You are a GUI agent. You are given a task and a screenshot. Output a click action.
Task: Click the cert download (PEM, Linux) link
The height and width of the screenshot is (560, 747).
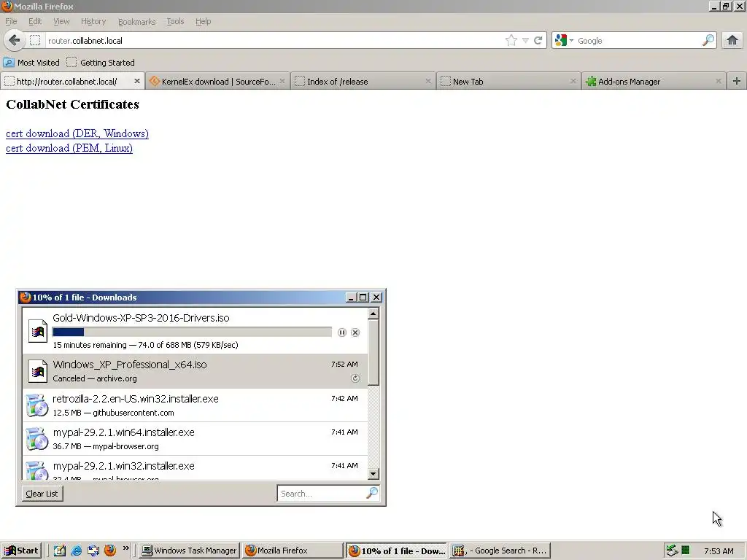pyautogui.click(x=69, y=148)
